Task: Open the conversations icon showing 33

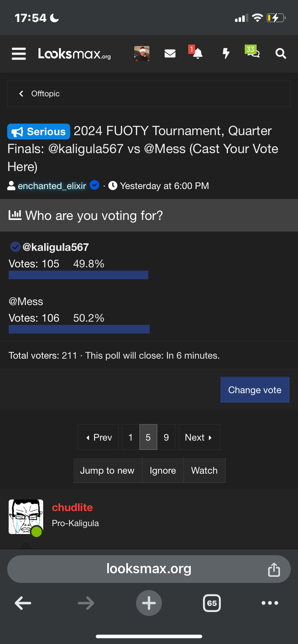Action: pos(253,52)
